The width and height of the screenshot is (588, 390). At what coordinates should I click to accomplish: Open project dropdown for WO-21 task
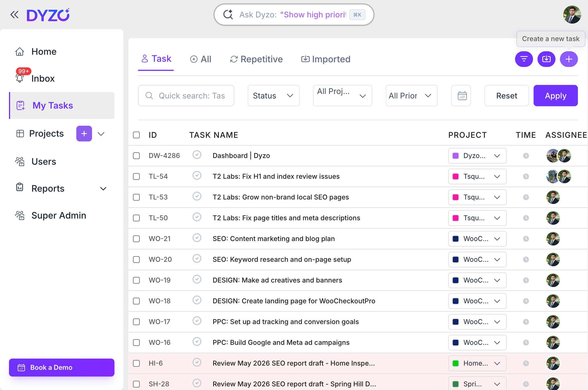(477, 239)
